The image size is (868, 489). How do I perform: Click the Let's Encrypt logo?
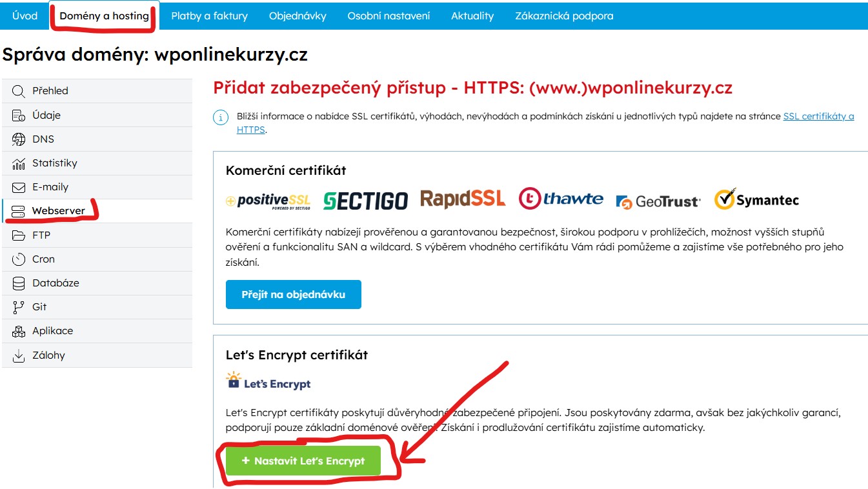268,381
